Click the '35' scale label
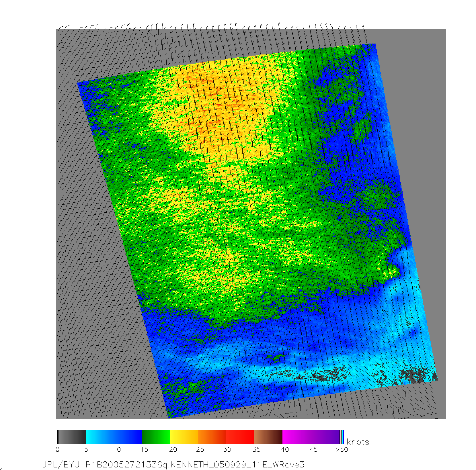This screenshot has width=476, height=470. pos(257,449)
